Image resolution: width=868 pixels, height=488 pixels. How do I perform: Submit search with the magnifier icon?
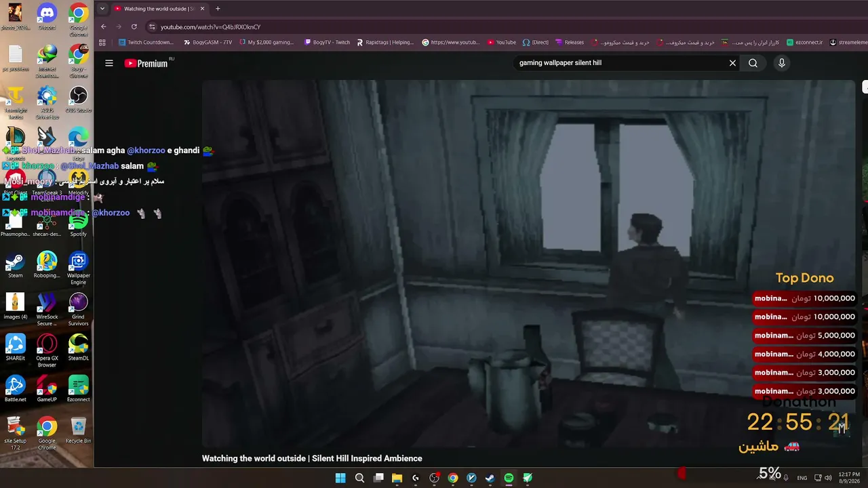753,63
